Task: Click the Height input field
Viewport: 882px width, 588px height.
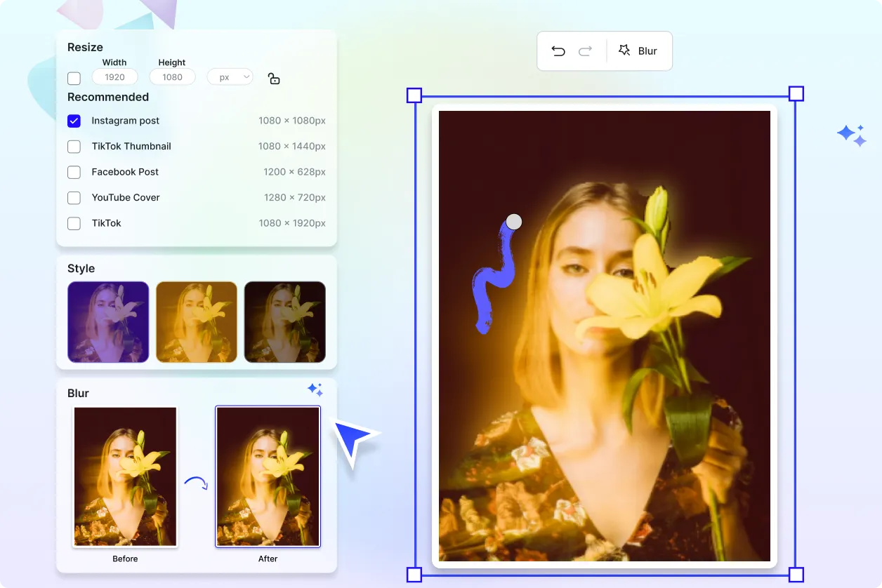Action: 172,77
